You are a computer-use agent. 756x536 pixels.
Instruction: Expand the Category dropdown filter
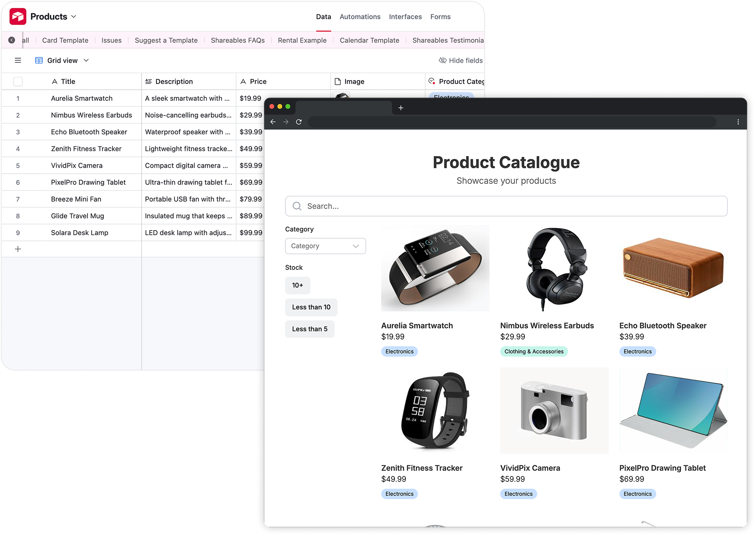(325, 246)
